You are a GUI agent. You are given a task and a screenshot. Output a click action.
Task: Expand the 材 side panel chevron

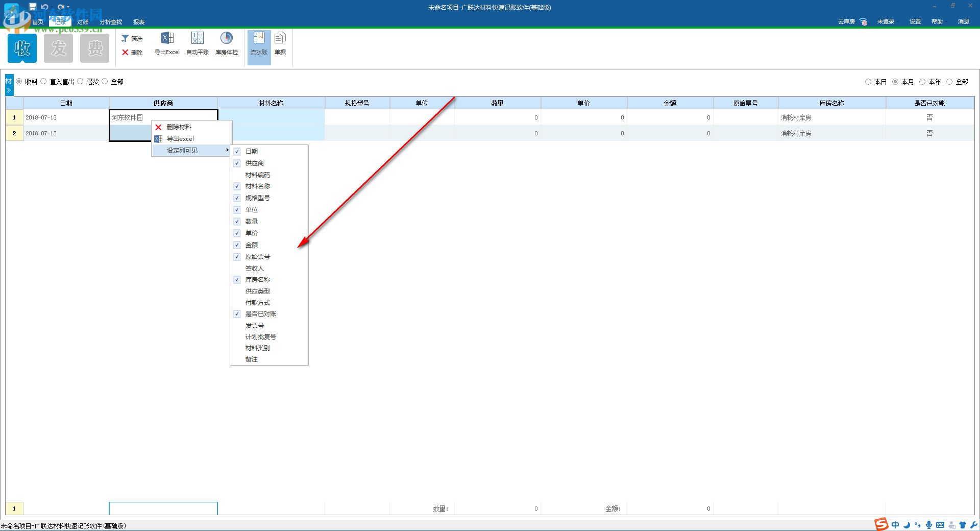[x=9, y=90]
